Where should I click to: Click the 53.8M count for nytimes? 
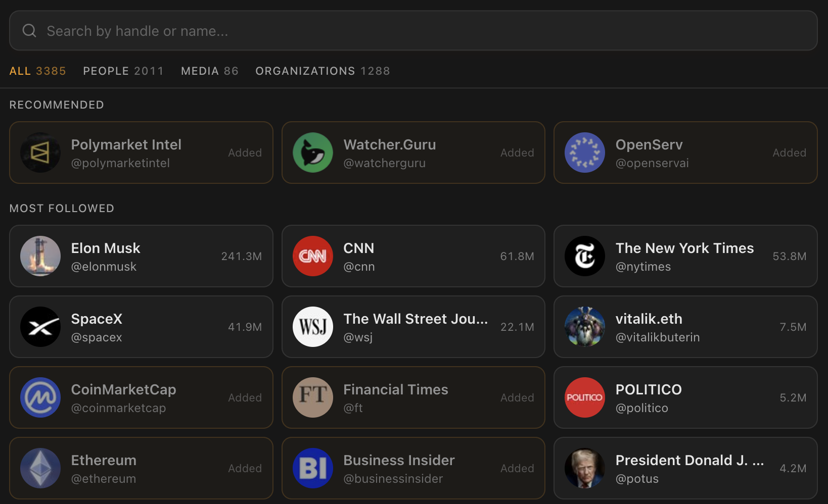[790, 256]
